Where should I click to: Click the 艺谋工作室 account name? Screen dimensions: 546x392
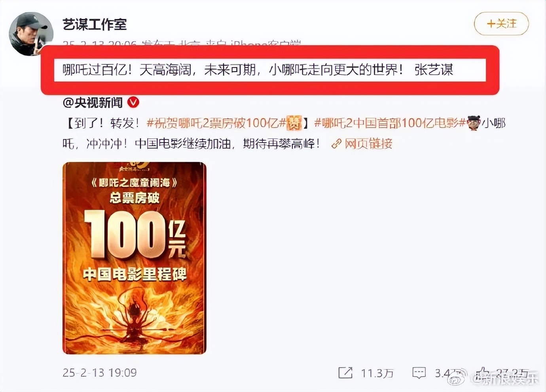95,24
